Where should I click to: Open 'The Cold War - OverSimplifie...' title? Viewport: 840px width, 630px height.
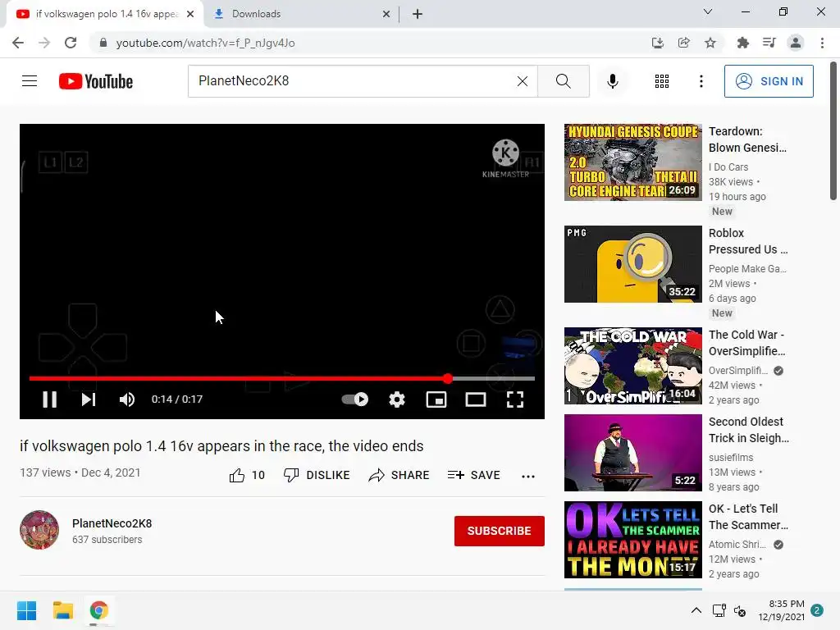pos(746,343)
